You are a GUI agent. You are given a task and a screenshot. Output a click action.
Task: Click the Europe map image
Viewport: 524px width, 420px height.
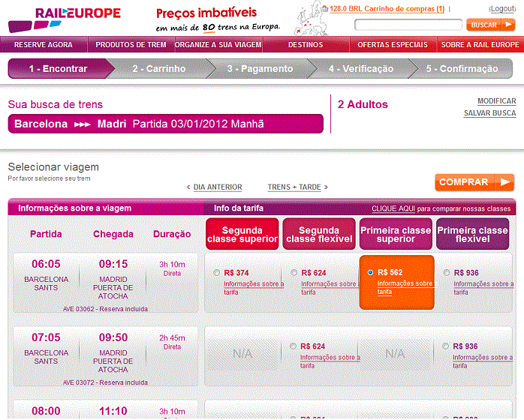[x=311, y=18]
